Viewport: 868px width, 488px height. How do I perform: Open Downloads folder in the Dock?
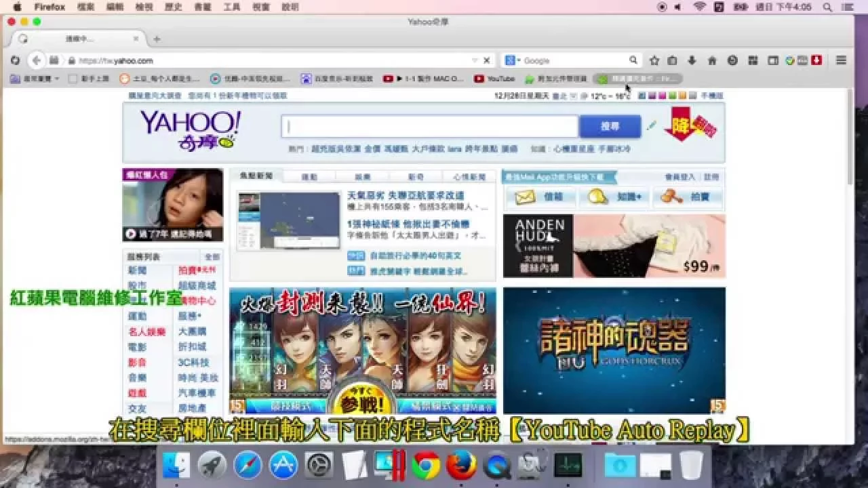[620, 465]
